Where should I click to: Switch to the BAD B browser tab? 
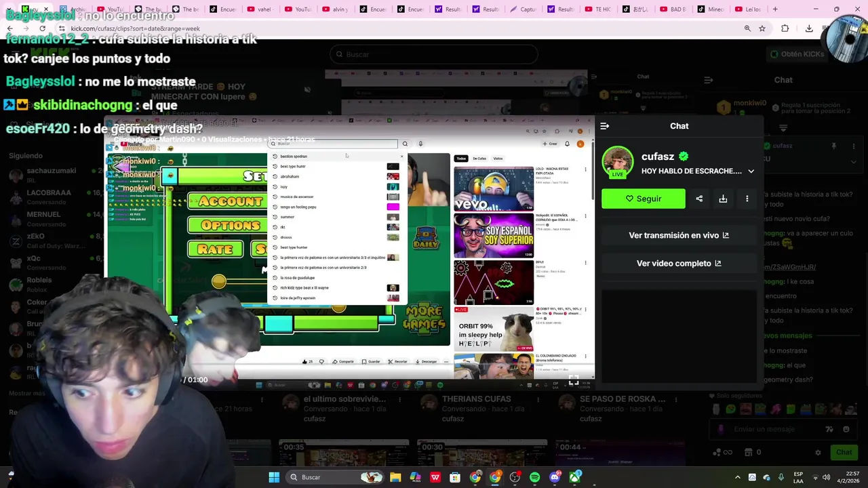[x=673, y=9]
